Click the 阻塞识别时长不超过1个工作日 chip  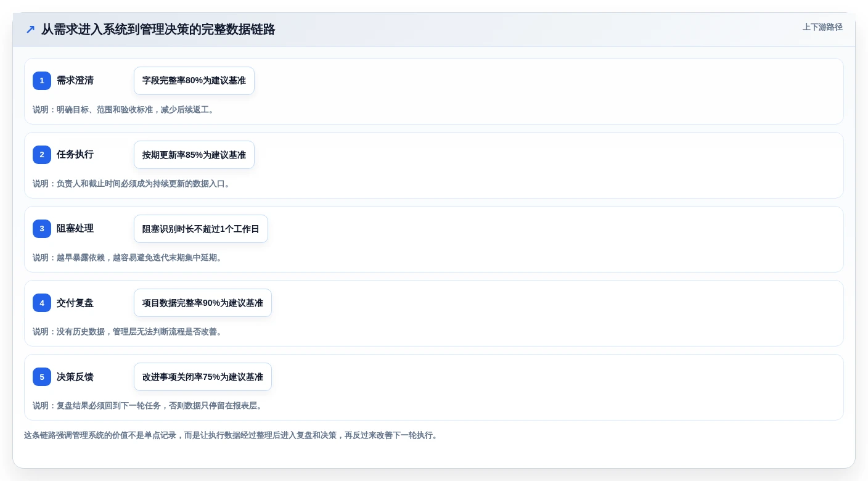tap(201, 229)
